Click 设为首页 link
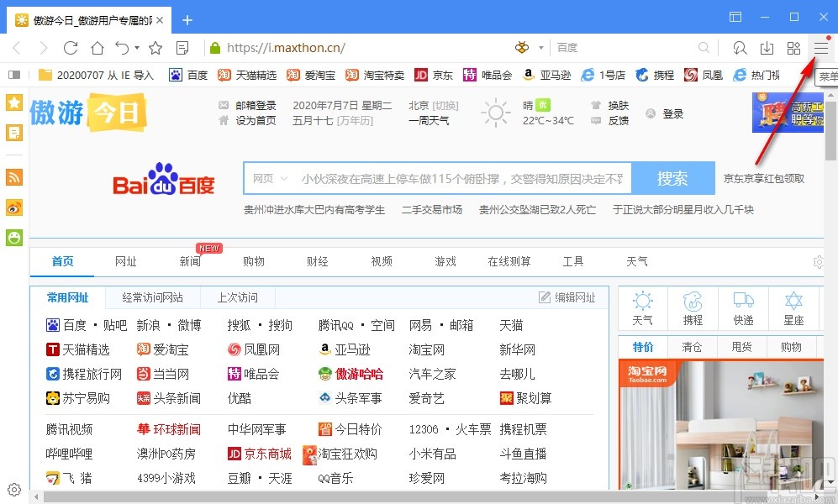 [x=256, y=121]
